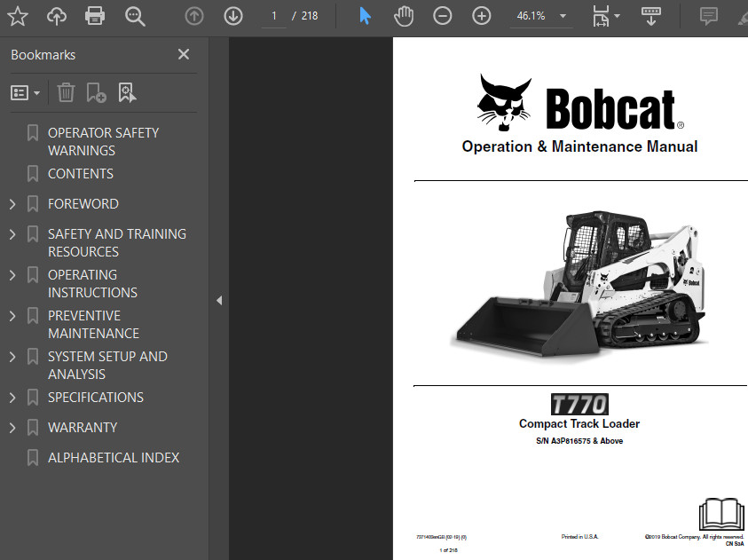Viewport: 748px width, 560px height.
Task: Click the fit page width icon
Action: 601,16
